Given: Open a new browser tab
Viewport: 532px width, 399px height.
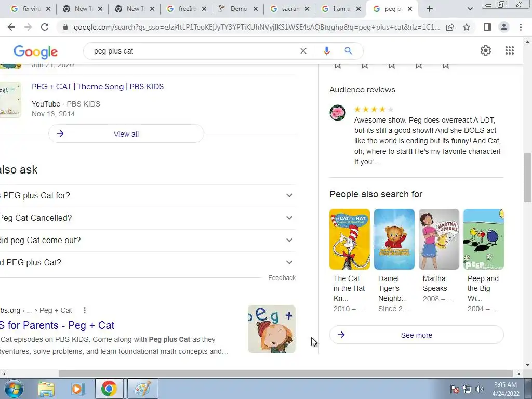Looking at the screenshot, I should (430, 9).
